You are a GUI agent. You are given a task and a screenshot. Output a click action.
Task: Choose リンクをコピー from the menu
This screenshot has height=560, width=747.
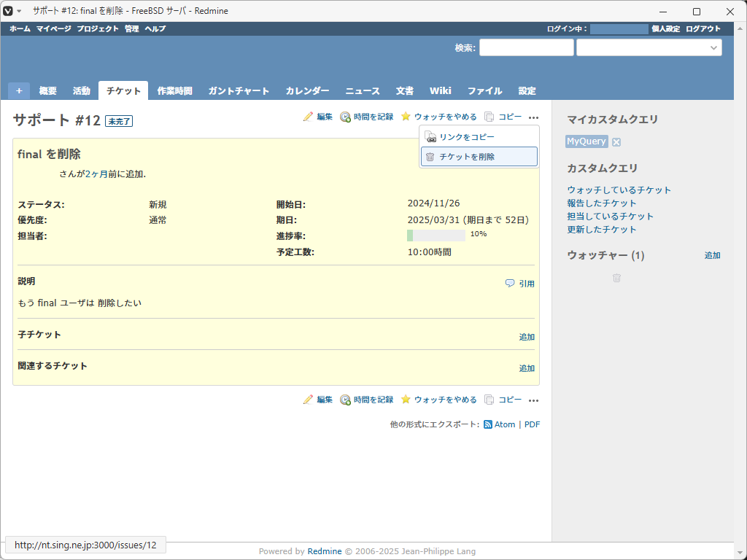coord(479,137)
